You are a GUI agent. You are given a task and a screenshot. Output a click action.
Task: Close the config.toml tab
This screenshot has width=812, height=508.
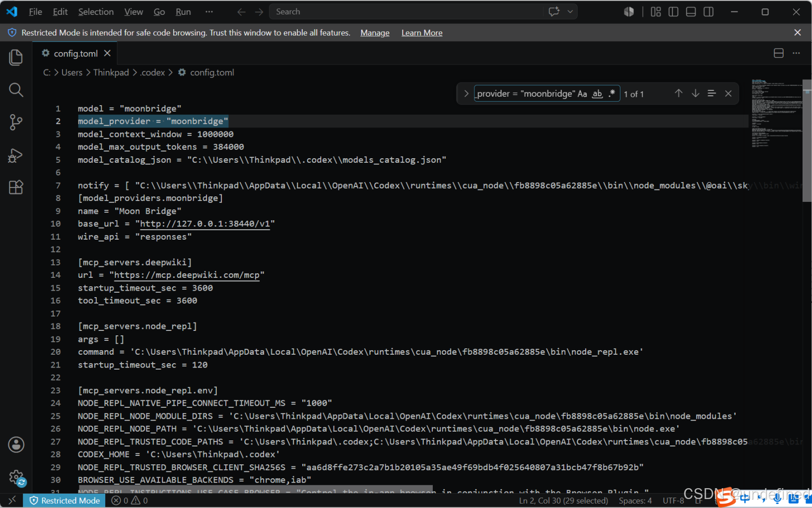[107, 53]
